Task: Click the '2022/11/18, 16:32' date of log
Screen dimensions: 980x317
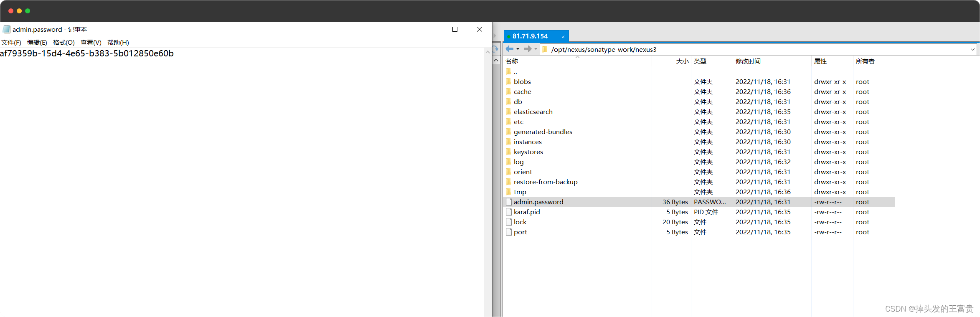Action: click(763, 162)
